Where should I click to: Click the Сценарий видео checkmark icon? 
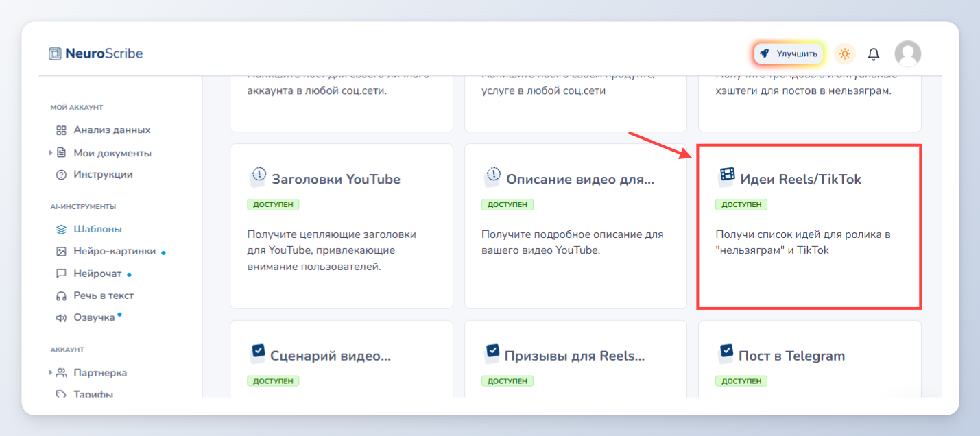click(257, 354)
